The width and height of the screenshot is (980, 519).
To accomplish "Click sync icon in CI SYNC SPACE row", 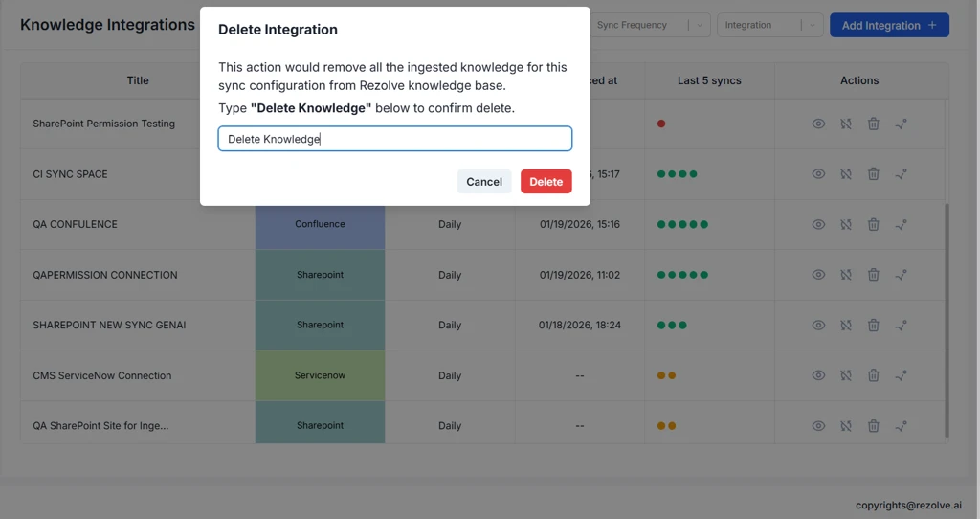I will [846, 174].
